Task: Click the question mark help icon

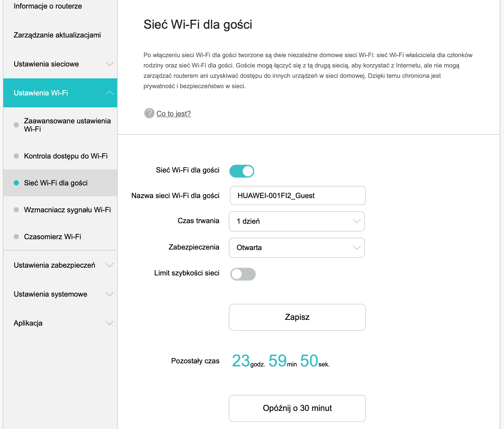Action: click(149, 113)
